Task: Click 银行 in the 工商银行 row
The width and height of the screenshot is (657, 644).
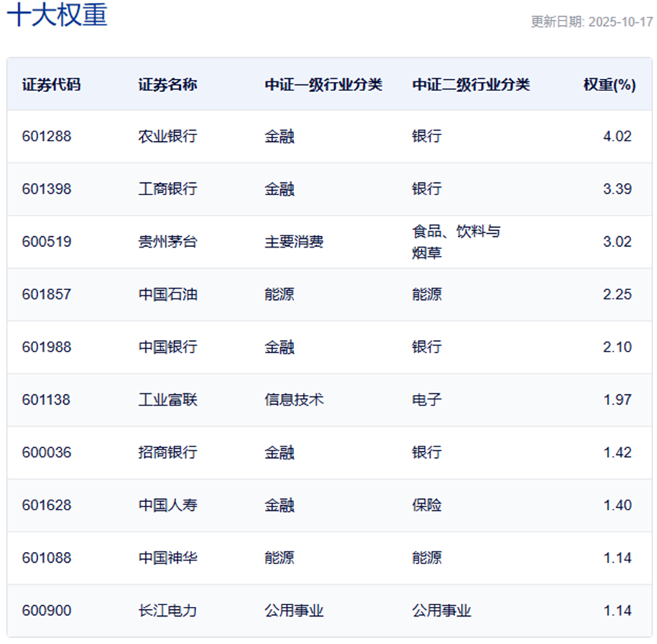Action: click(427, 189)
